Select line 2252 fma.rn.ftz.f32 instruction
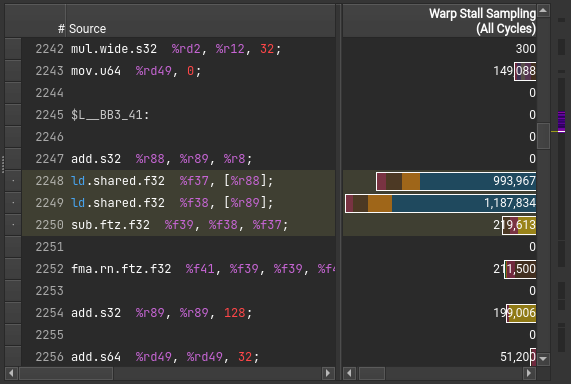 point(178,269)
